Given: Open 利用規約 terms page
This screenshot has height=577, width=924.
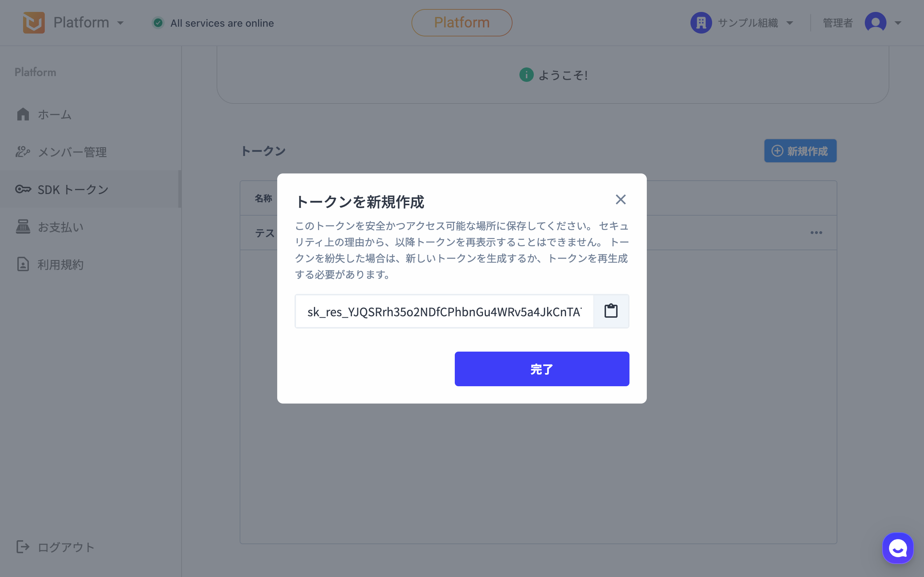Looking at the screenshot, I should pos(60,264).
